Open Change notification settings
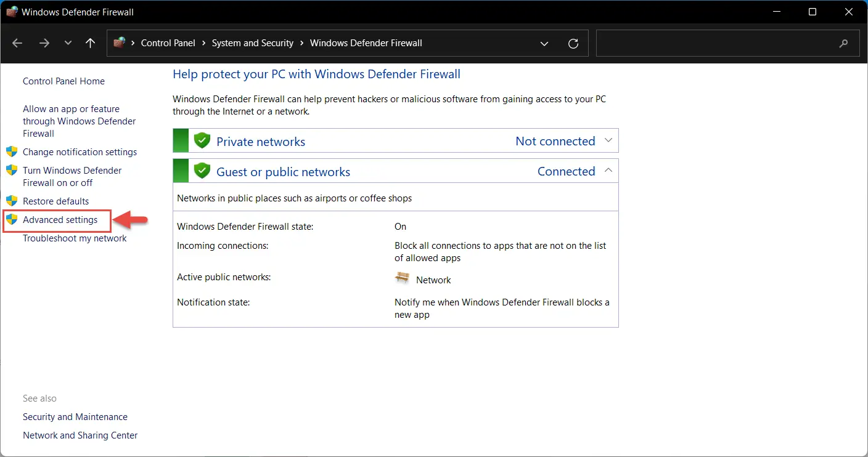868x457 pixels. 80,152
